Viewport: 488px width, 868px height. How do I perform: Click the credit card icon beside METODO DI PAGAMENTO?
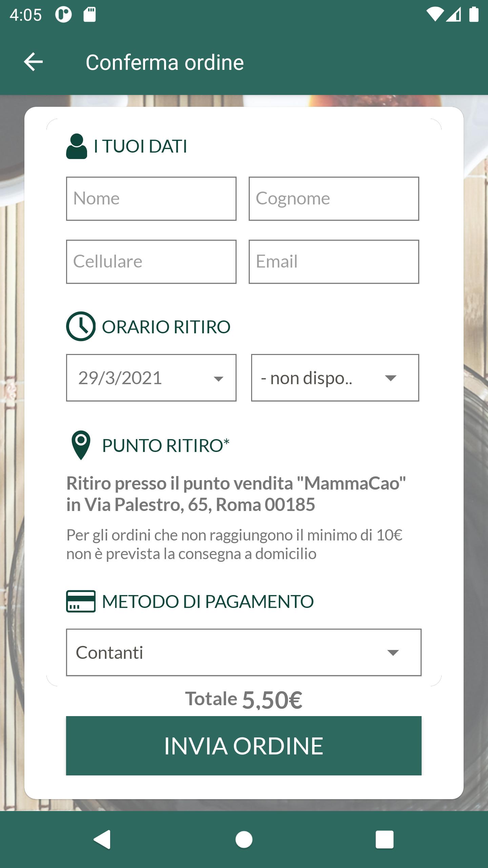click(x=81, y=601)
